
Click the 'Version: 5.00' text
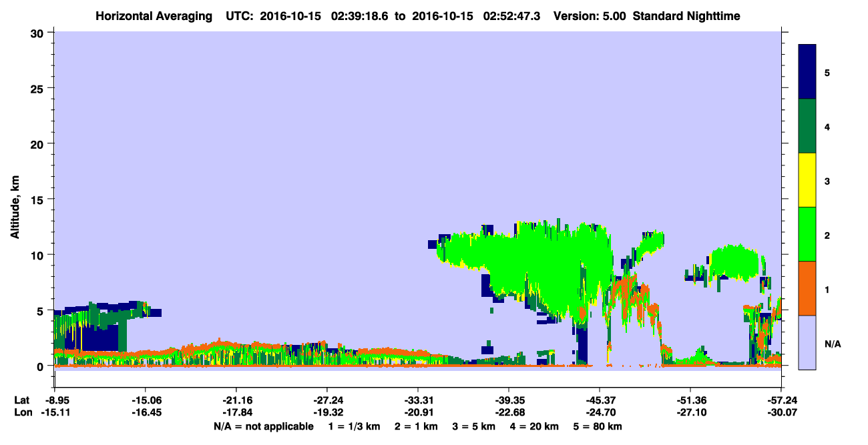590,15
